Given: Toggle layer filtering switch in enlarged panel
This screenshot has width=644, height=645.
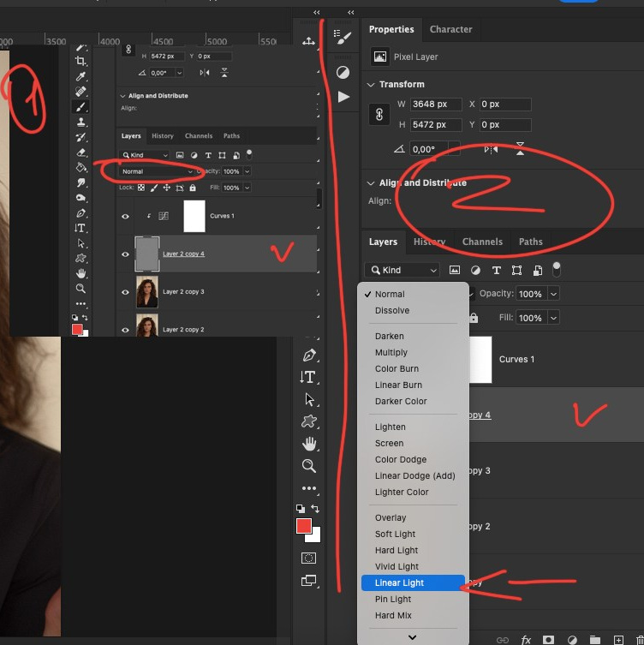Looking at the screenshot, I should [x=556, y=270].
